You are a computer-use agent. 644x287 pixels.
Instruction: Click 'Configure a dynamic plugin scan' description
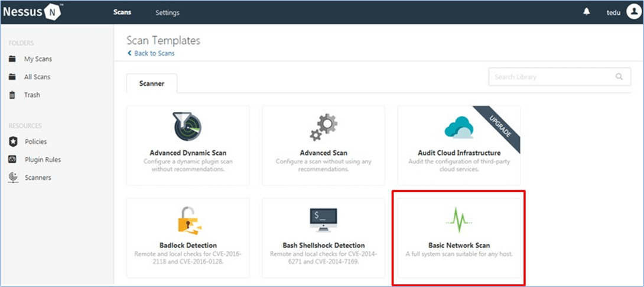tap(188, 165)
